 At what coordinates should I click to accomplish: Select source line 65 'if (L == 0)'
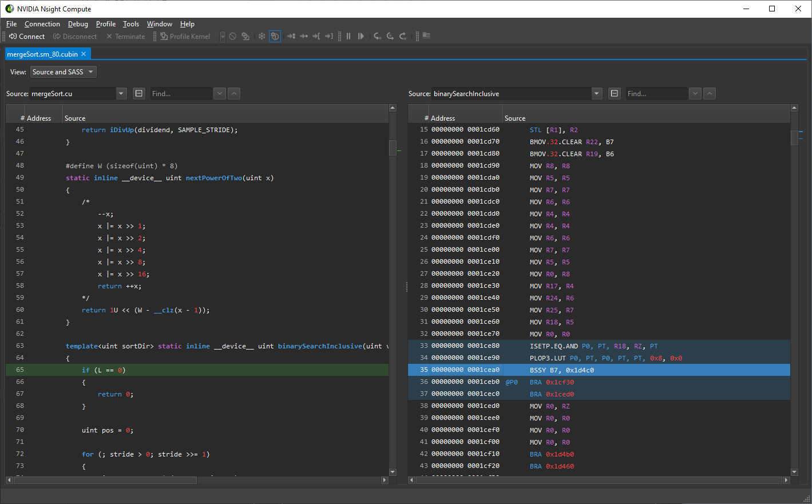click(197, 370)
